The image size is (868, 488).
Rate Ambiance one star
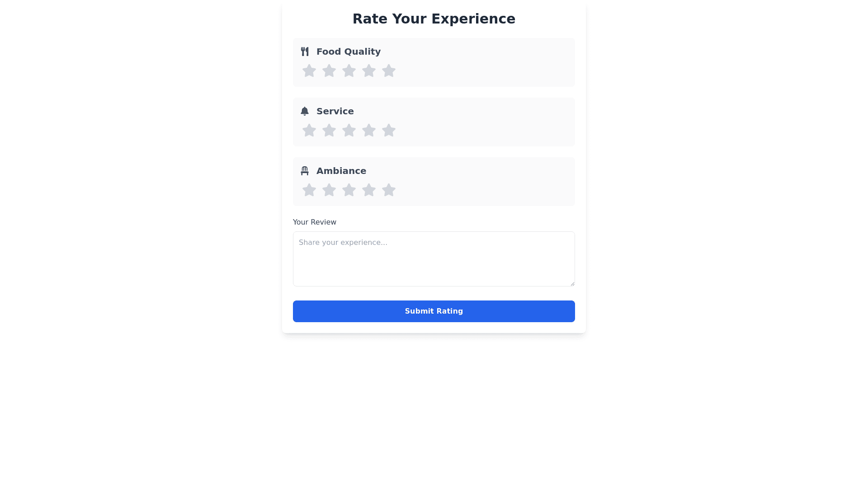[309, 190]
